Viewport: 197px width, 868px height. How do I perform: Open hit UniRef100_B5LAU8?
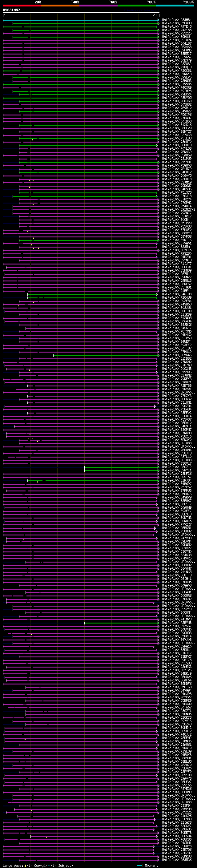click(177, 23)
